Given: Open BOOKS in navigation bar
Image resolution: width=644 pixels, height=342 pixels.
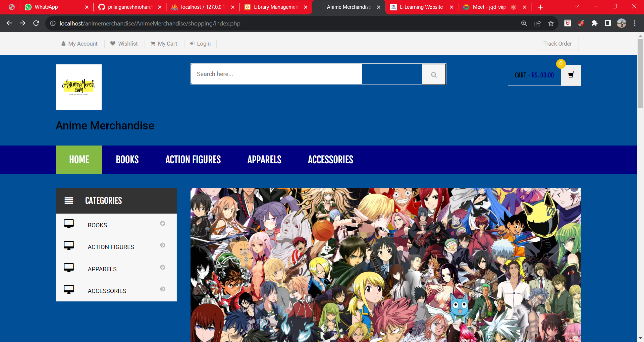Looking at the screenshot, I should pos(127,160).
